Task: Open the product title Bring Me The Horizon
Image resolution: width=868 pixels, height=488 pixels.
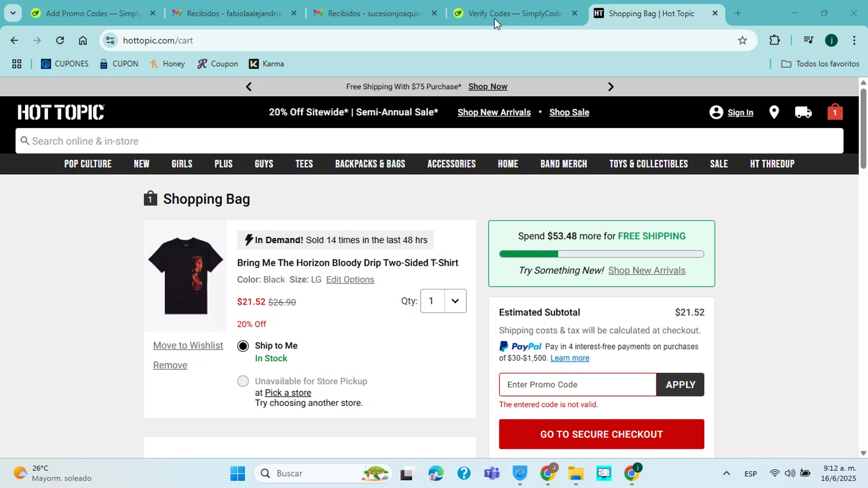Action: coord(347,263)
